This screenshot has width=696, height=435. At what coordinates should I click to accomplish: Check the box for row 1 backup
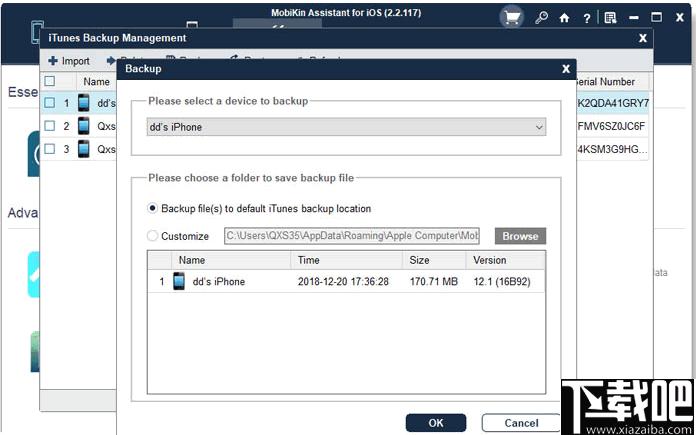pos(50,103)
